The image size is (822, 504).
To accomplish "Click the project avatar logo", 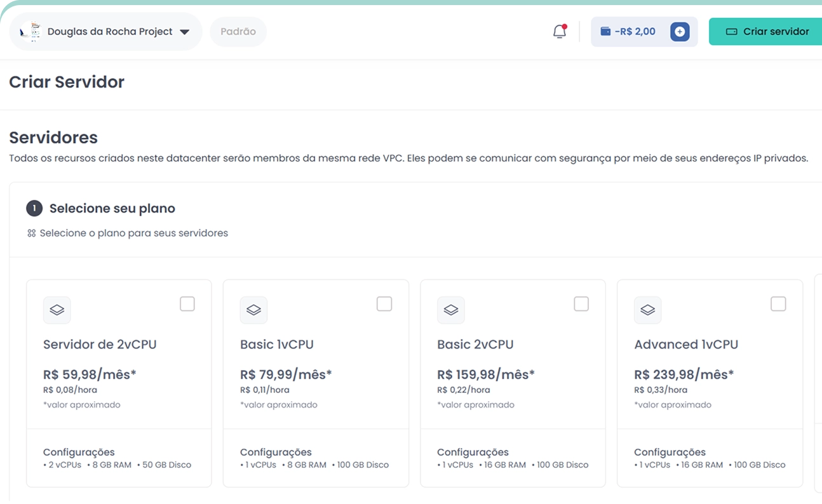I will 30,31.
